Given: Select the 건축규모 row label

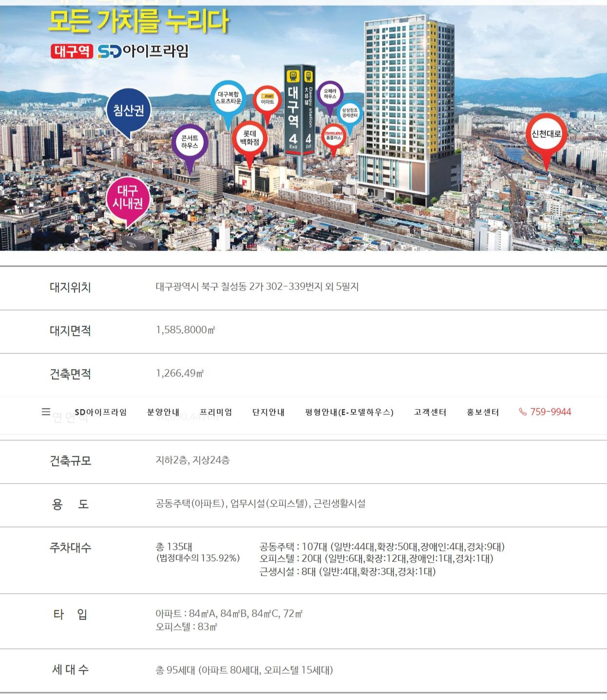Looking at the screenshot, I should [x=70, y=461].
